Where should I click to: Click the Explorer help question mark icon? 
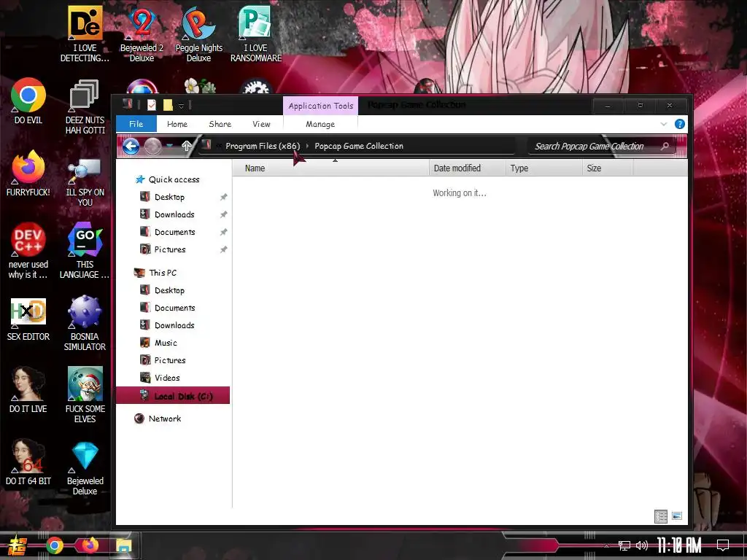[680, 124]
